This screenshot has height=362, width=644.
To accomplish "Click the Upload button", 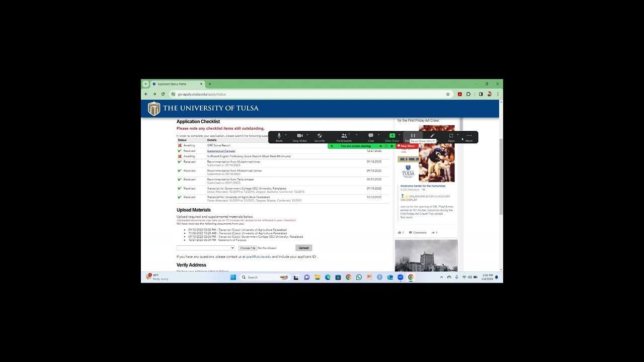I will click(x=304, y=248).
